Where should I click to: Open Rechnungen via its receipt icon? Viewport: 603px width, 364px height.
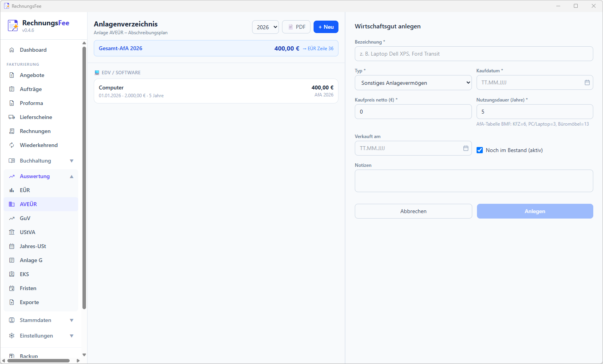(12, 131)
